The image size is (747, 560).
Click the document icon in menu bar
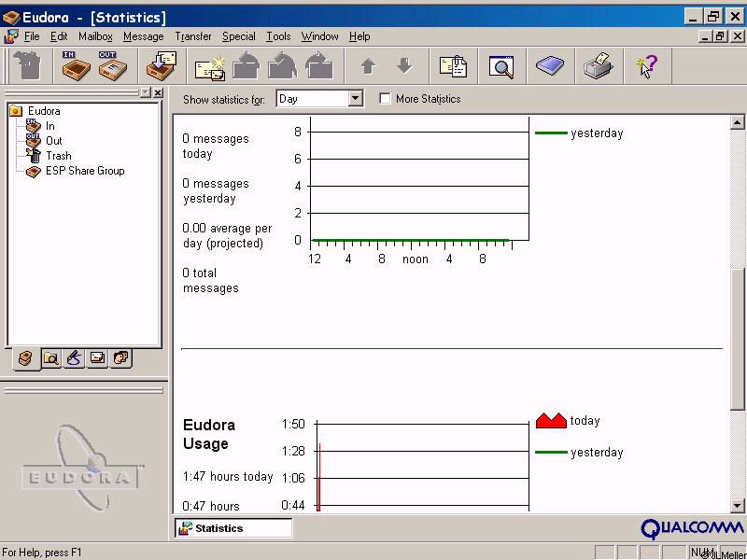(x=10, y=36)
